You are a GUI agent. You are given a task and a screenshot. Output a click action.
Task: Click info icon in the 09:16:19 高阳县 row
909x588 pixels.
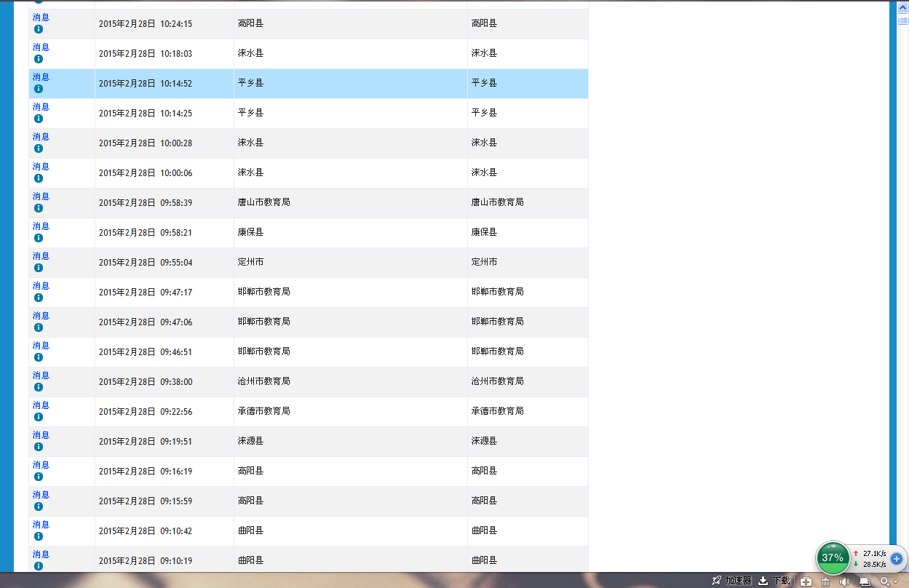(x=39, y=477)
